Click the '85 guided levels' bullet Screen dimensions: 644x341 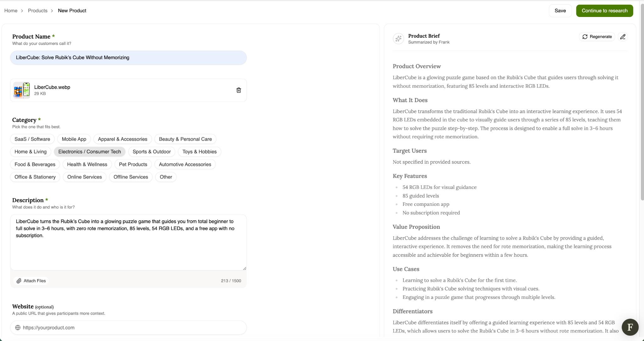pos(420,196)
